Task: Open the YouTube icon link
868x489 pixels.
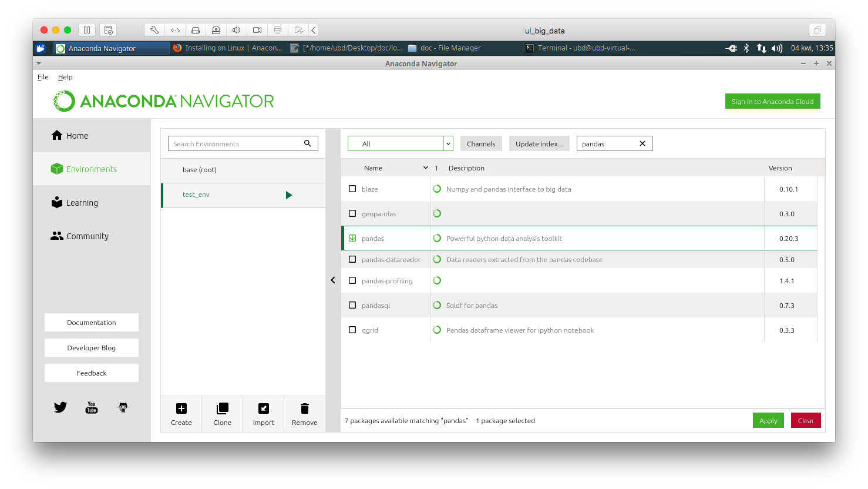Action: click(x=92, y=407)
